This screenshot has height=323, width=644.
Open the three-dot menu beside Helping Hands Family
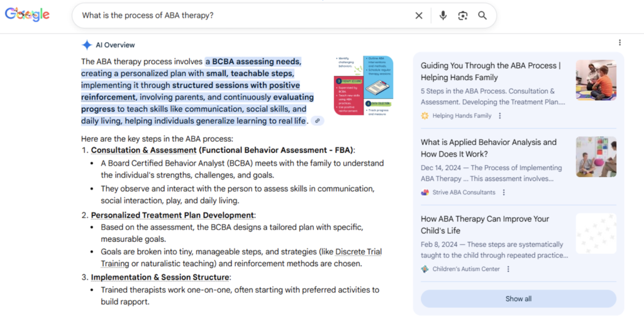[499, 116]
